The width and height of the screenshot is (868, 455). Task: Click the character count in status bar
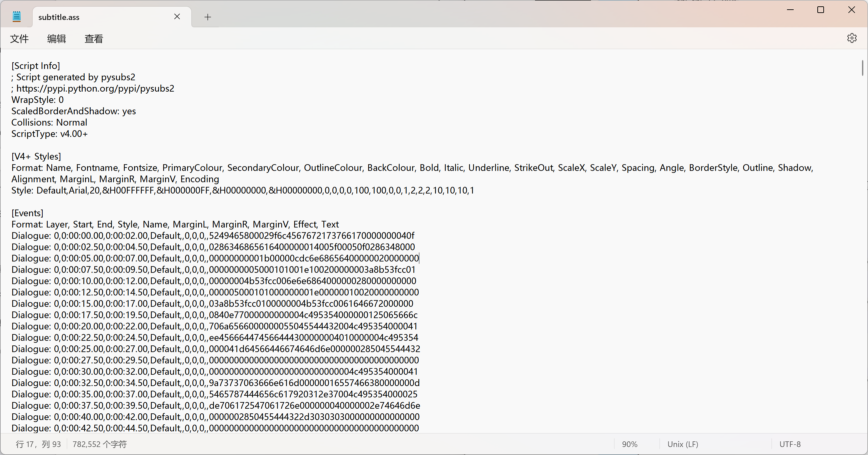(x=99, y=444)
